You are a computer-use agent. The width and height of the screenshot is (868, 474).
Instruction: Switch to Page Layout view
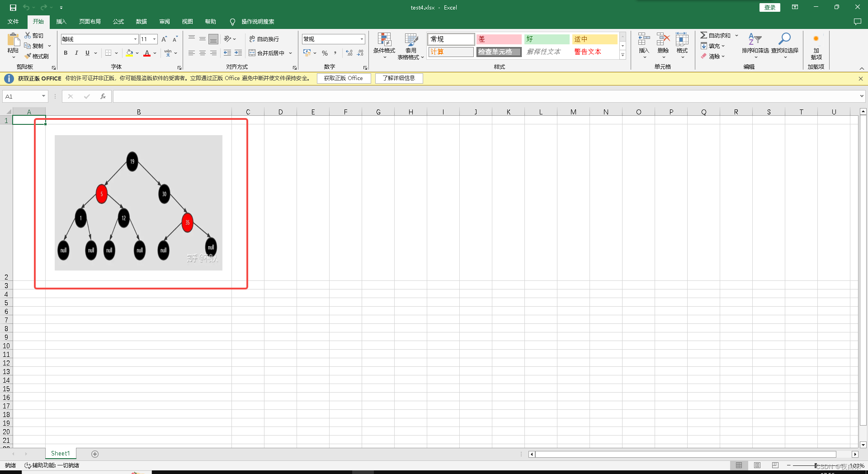(x=757, y=465)
